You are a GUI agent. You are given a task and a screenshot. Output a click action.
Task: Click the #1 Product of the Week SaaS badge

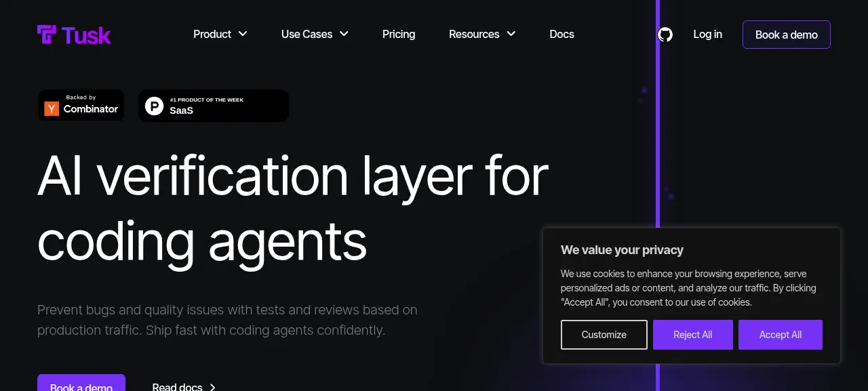(x=214, y=106)
